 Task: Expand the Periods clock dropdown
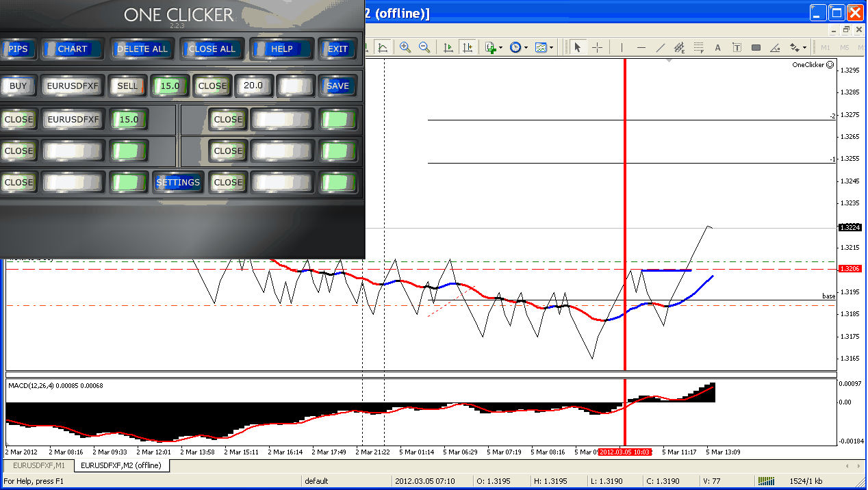518,47
